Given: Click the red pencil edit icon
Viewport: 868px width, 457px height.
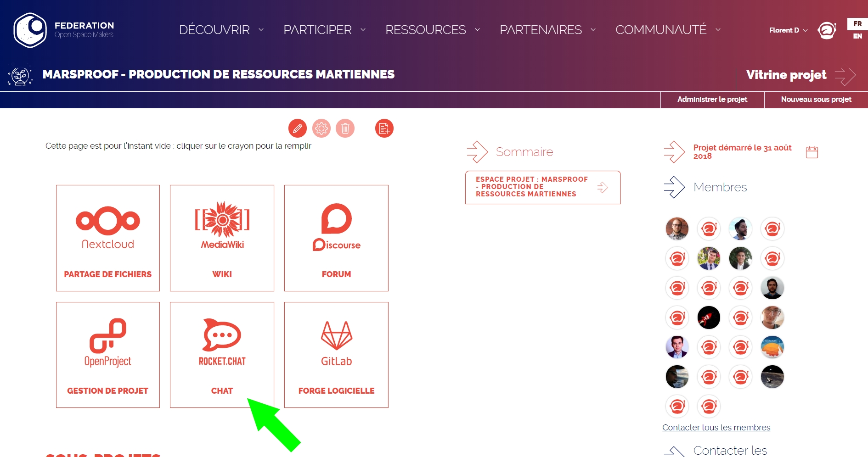Looking at the screenshot, I should coord(298,128).
